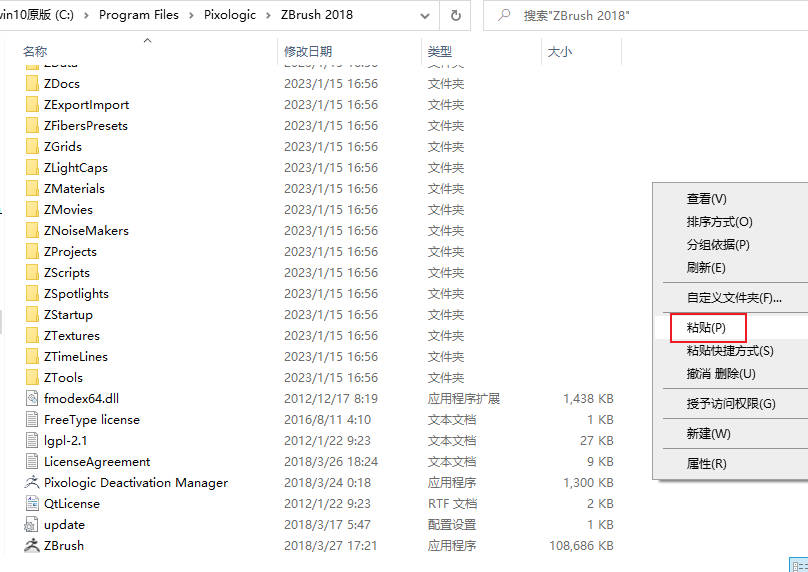808x572 pixels.
Task: Refresh the address bar location
Action: click(456, 15)
